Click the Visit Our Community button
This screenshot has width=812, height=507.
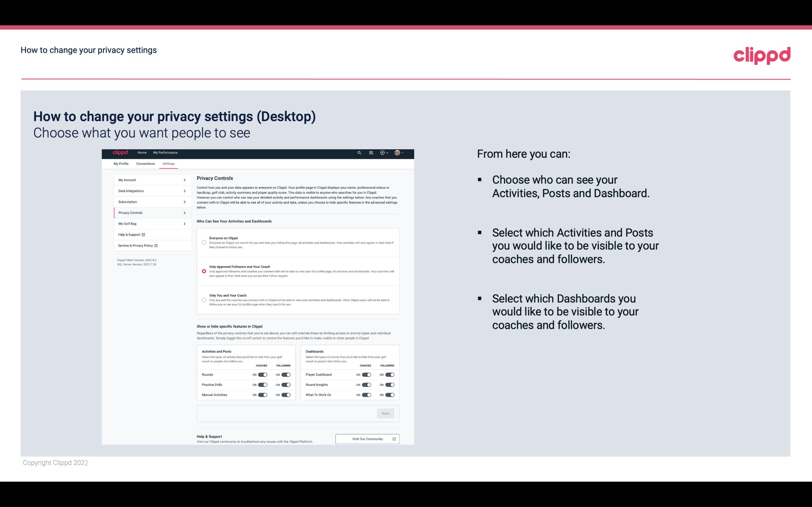[x=367, y=439]
